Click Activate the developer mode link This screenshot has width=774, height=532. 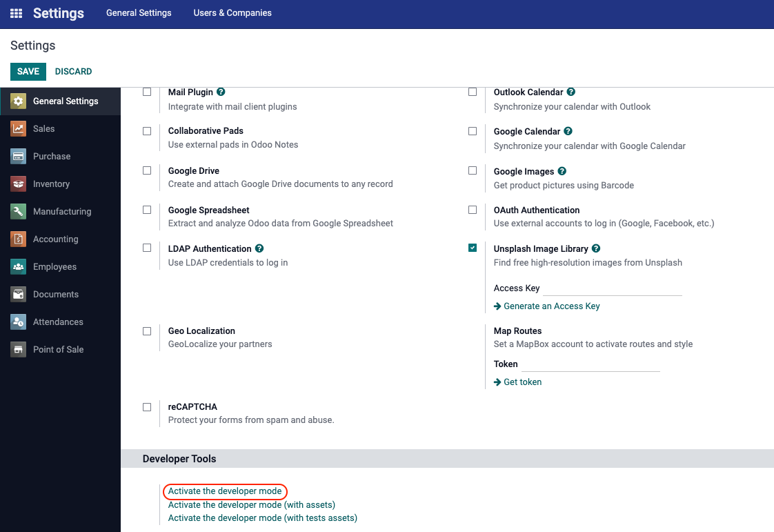(x=225, y=491)
